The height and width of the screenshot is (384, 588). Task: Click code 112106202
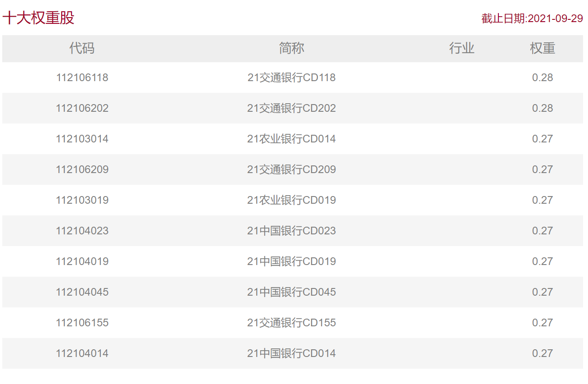[x=82, y=108]
